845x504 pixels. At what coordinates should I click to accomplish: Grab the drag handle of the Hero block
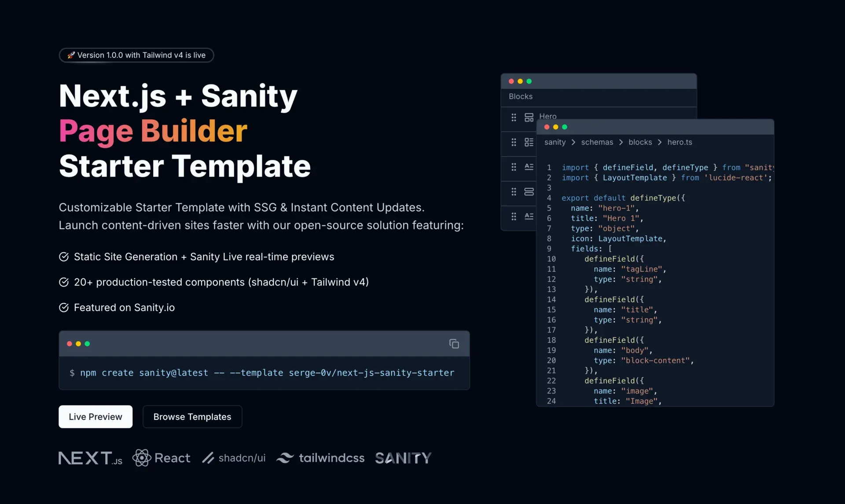coord(514,118)
